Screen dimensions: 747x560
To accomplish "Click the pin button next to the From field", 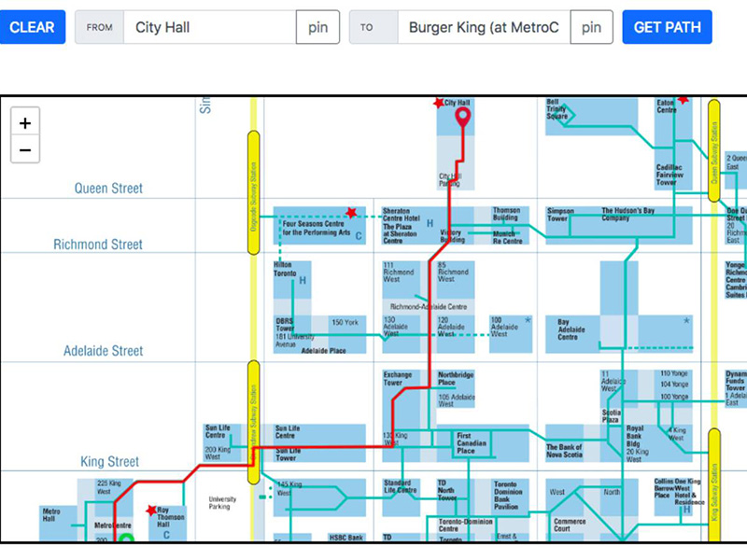I will pyautogui.click(x=317, y=27).
